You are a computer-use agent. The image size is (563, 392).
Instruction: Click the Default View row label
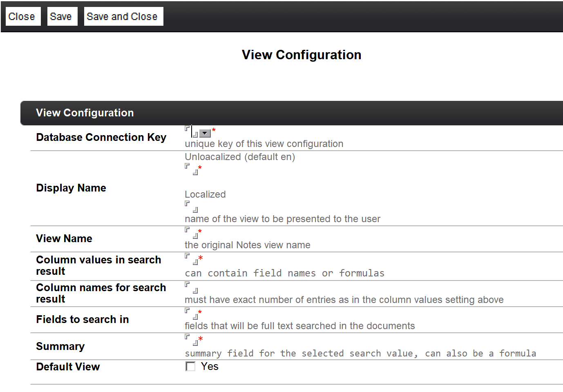pos(68,367)
